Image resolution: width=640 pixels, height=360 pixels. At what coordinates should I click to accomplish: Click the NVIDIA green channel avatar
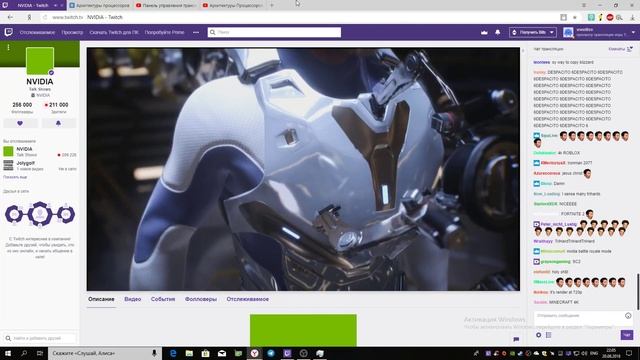(x=40, y=61)
